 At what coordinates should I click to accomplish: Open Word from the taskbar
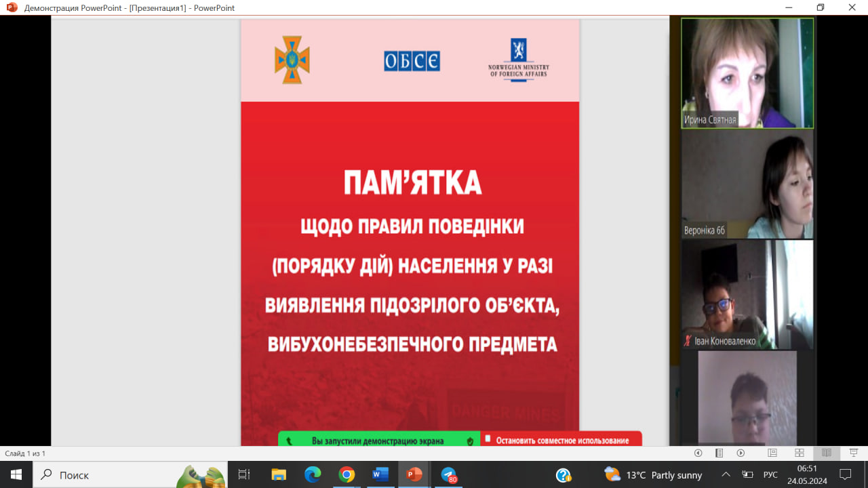380,475
